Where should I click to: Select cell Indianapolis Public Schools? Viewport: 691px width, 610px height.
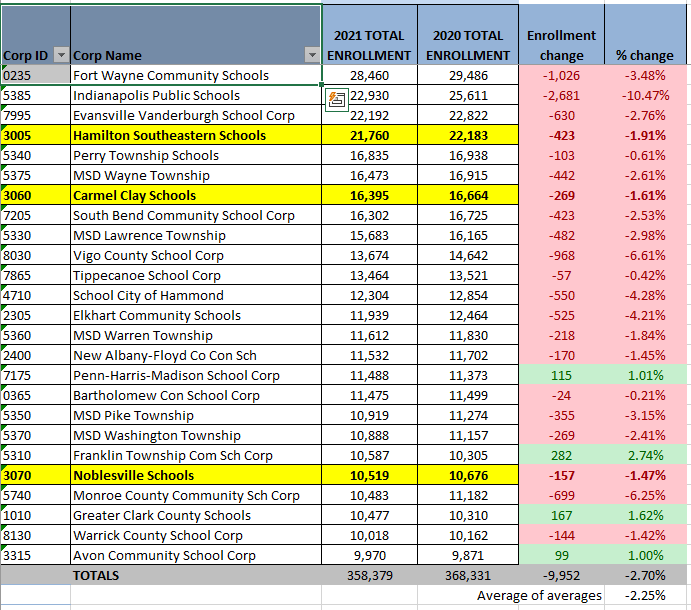196,95
